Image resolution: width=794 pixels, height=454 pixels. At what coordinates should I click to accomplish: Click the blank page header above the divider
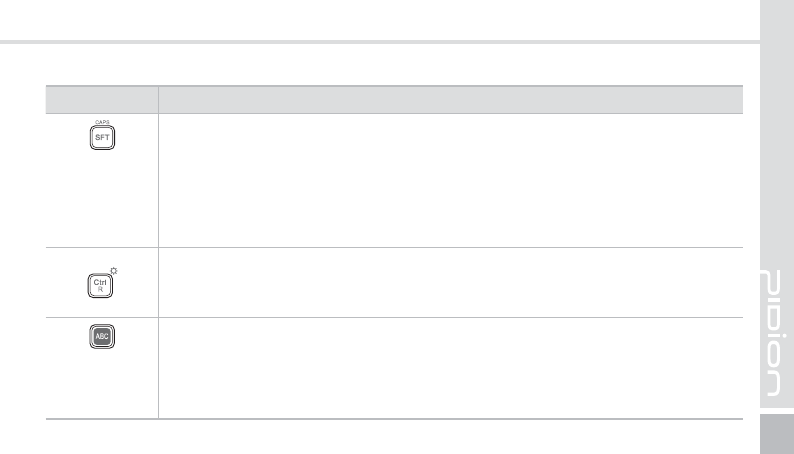coord(380,20)
